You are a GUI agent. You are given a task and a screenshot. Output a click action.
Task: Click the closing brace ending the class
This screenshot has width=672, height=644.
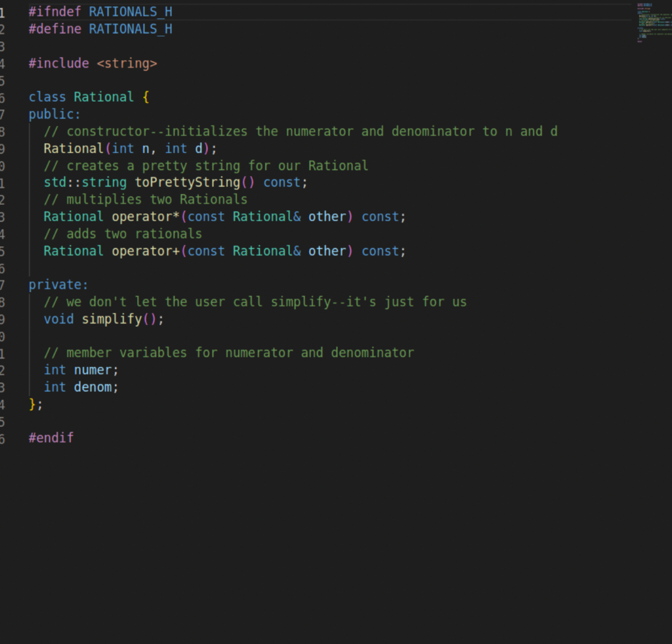(33, 404)
